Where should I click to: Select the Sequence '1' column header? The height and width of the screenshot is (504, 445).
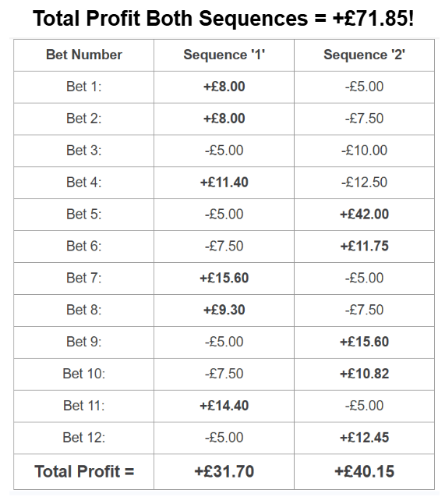click(x=224, y=55)
